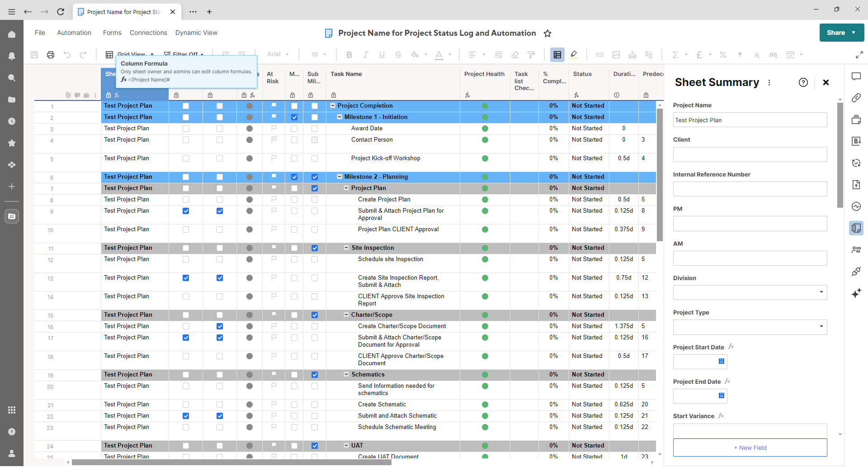The image size is (868, 467).
Task: Collapse Milestone 1 - Initiation group
Action: pyautogui.click(x=340, y=117)
